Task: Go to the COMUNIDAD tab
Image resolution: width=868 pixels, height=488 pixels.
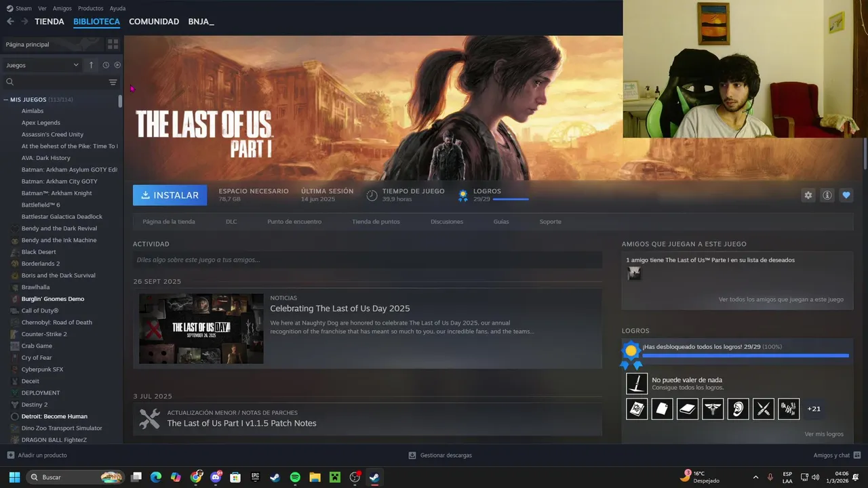Action: pyautogui.click(x=154, y=22)
